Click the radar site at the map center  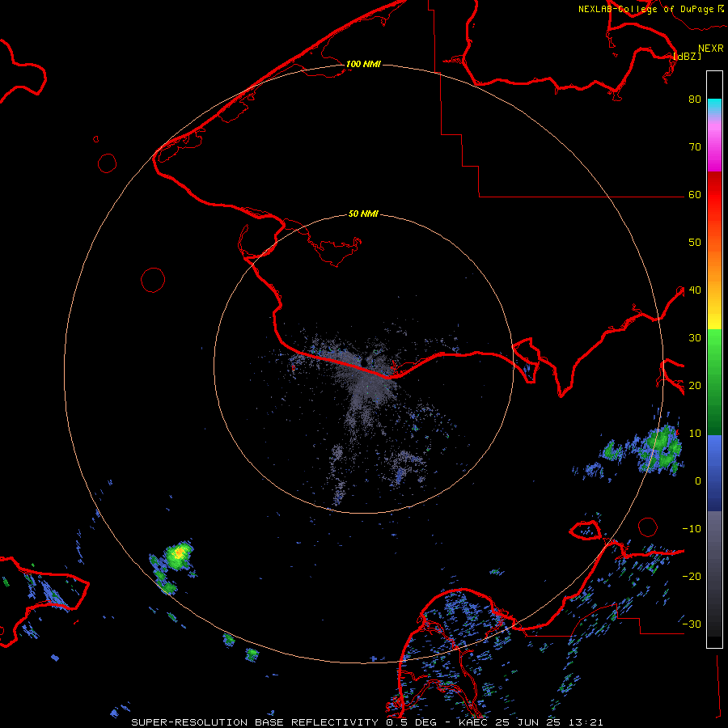[x=364, y=364]
